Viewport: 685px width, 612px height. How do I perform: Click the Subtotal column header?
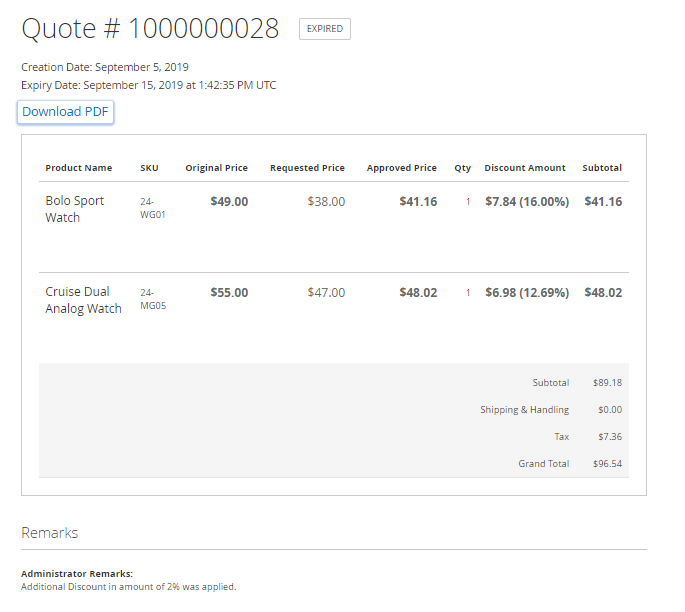pyautogui.click(x=602, y=168)
